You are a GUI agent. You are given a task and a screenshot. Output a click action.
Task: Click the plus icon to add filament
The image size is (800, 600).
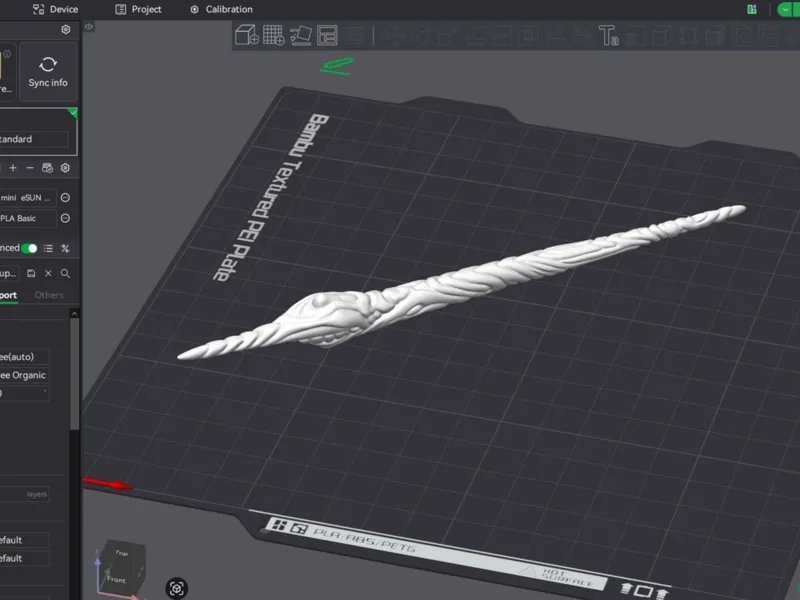click(x=13, y=168)
